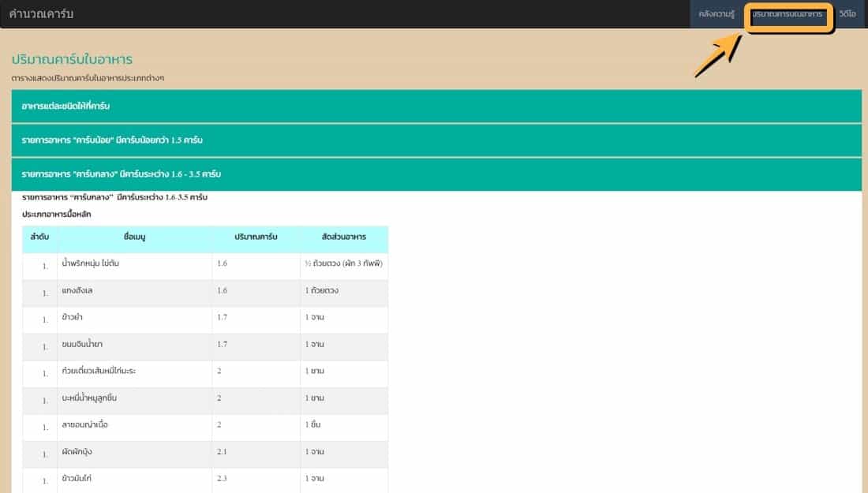
Task: Go to the วิดีโอ page
Action: pyautogui.click(x=848, y=14)
